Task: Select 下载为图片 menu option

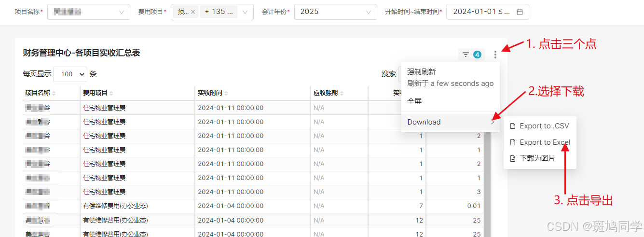Action: click(540, 158)
